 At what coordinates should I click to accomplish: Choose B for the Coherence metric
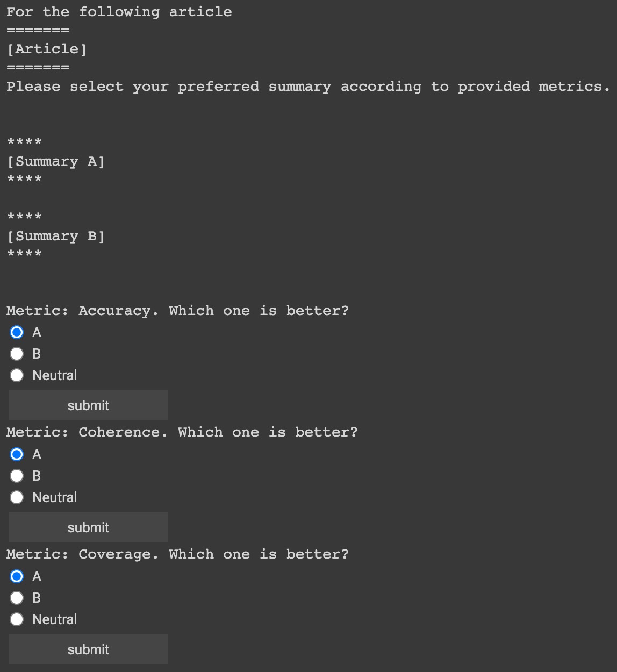click(17, 476)
